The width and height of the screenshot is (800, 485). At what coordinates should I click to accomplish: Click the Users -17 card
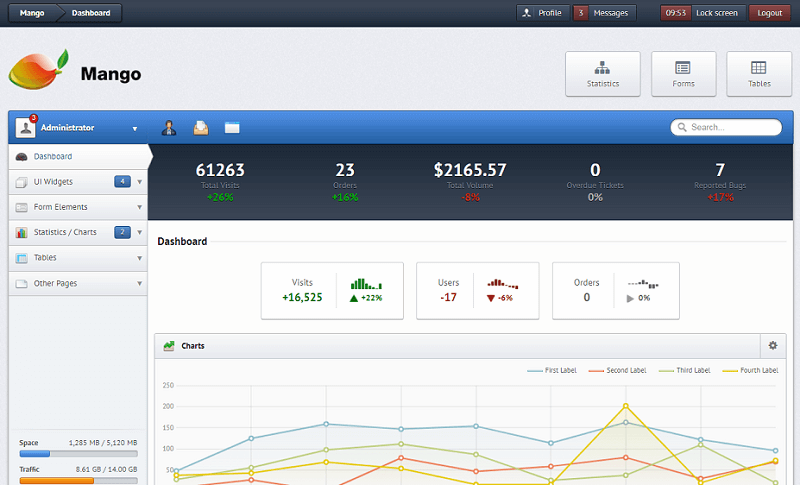pyautogui.click(x=478, y=291)
